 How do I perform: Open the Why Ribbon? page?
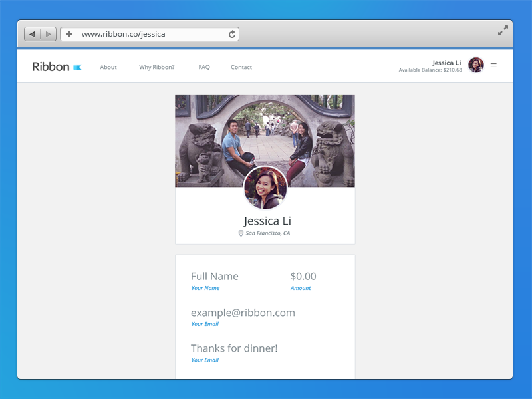coord(157,67)
